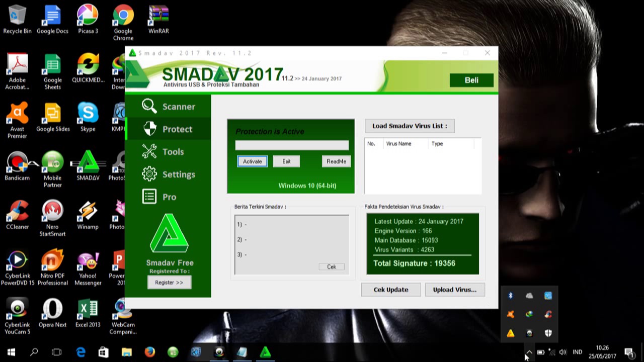
Task: Open Microsoft Edge from the taskbar
Action: pos(80,352)
